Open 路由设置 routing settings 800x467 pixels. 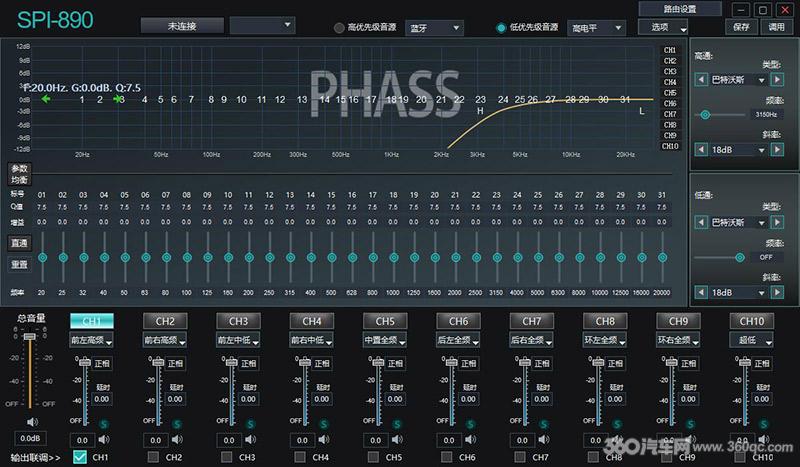[680, 9]
